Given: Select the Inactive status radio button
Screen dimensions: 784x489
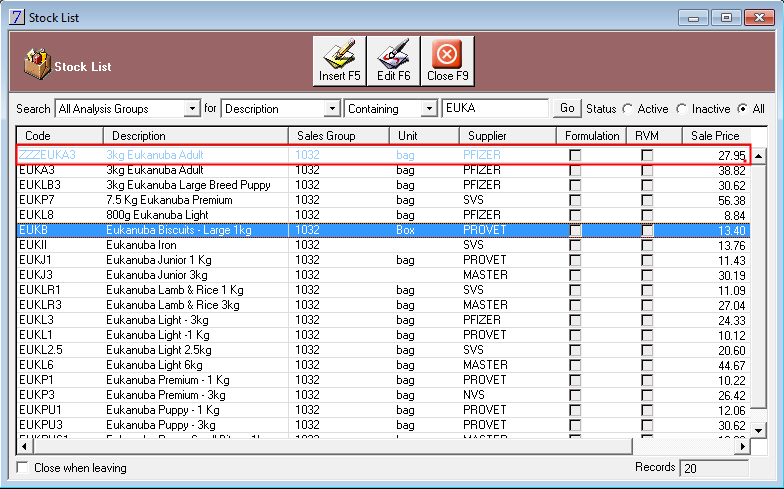Looking at the screenshot, I should point(682,108).
